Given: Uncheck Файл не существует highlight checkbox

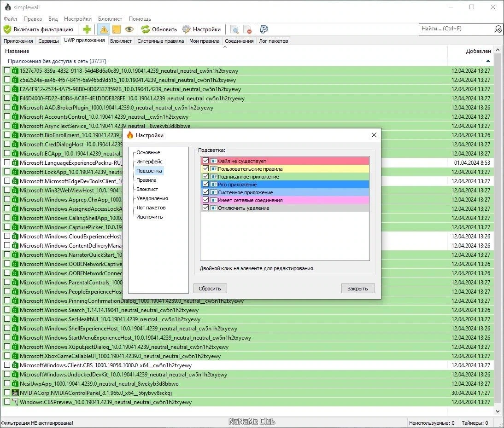Looking at the screenshot, I should (206, 161).
